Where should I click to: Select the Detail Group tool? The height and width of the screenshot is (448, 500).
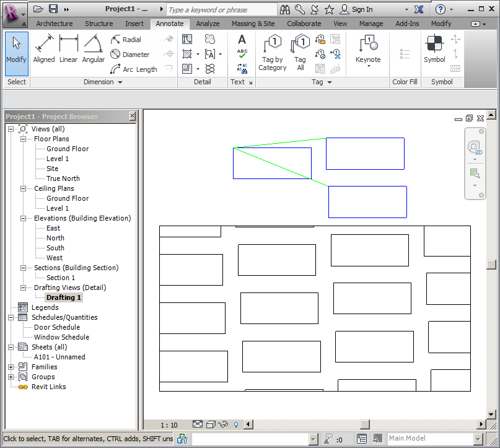[x=210, y=54]
